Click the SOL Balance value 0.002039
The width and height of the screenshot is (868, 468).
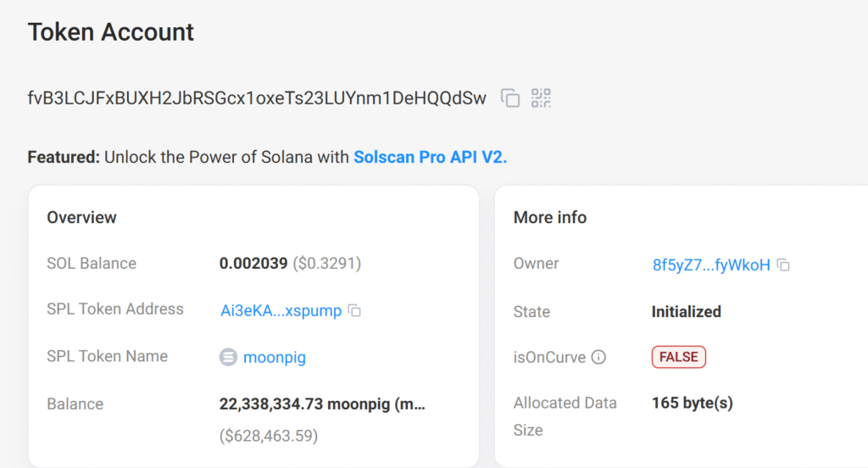(x=254, y=264)
